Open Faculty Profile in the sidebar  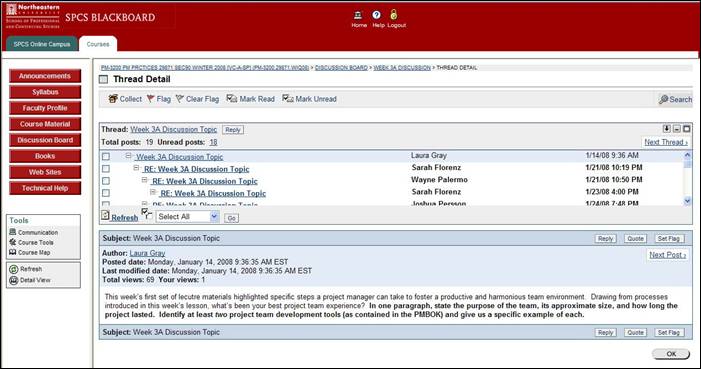tap(45, 108)
